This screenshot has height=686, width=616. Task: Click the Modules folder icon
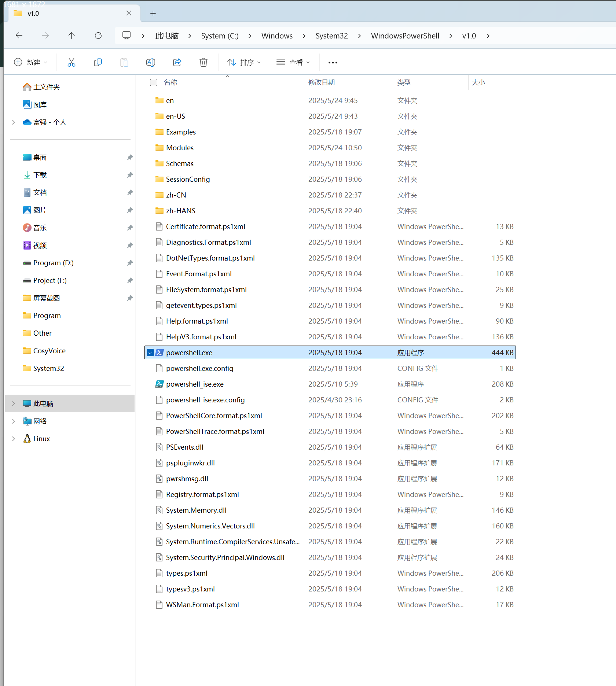159,148
